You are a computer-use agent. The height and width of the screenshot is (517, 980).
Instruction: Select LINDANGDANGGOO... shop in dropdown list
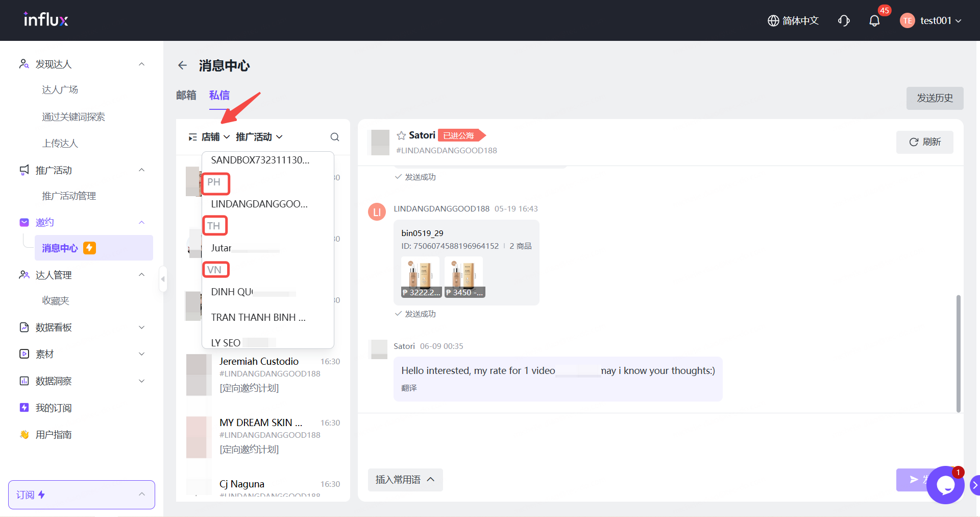pyautogui.click(x=259, y=204)
